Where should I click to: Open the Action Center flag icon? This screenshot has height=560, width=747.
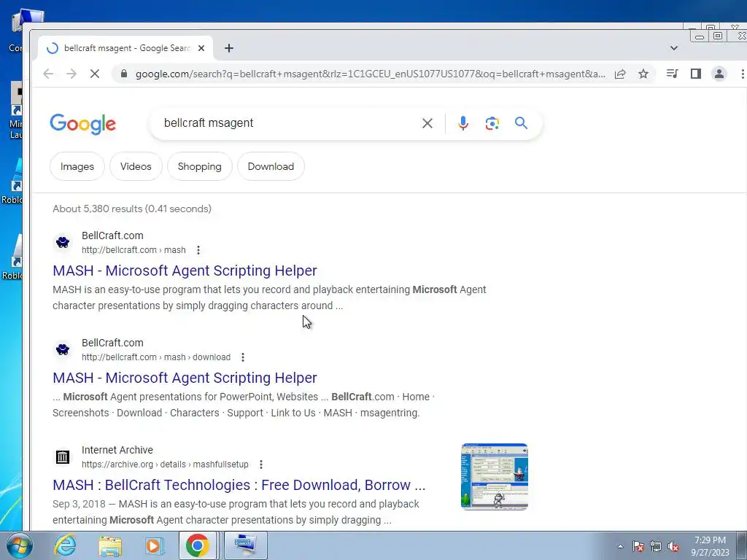pyautogui.click(x=638, y=546)
